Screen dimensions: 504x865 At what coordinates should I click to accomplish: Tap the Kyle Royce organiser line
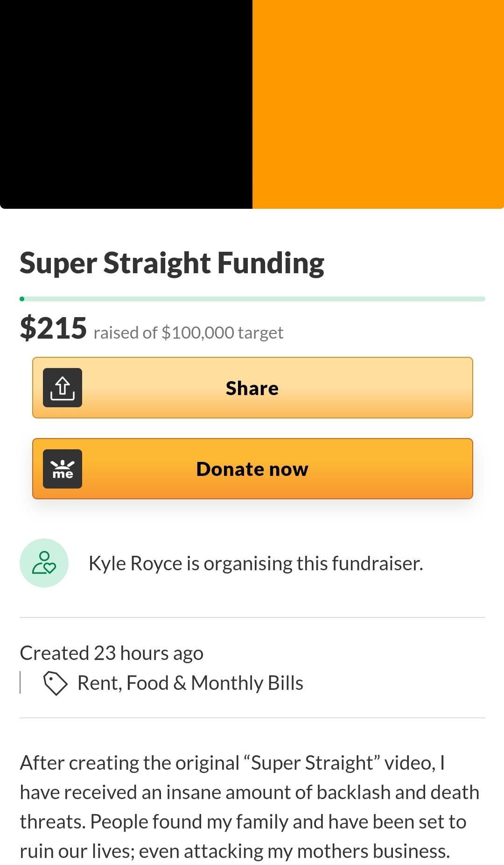click(x=256, y=563)
